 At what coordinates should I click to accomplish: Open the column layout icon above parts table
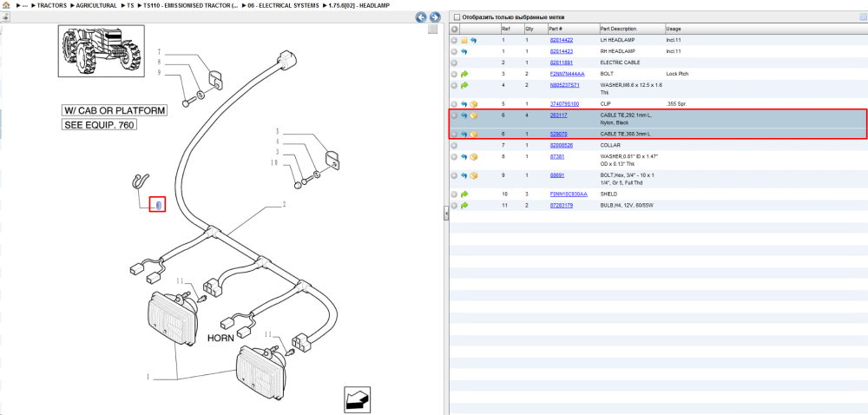pyautogui.click(x=863, y=17)
